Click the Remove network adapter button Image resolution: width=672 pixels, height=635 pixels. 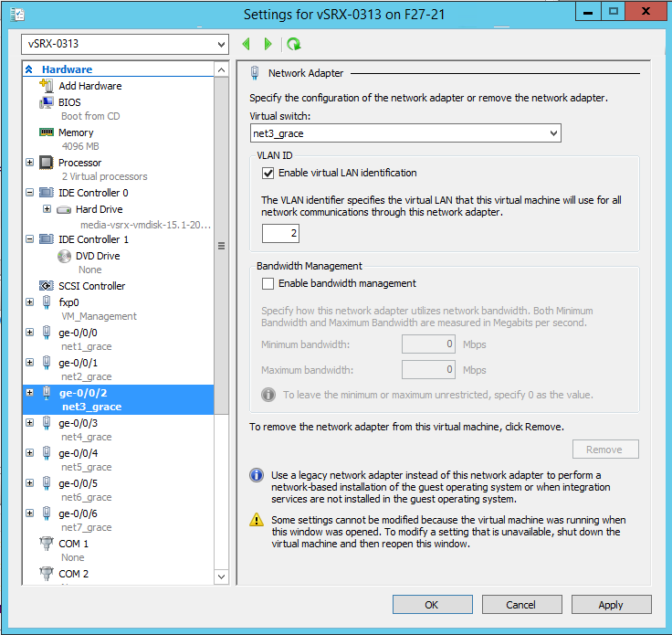[605, 450]
